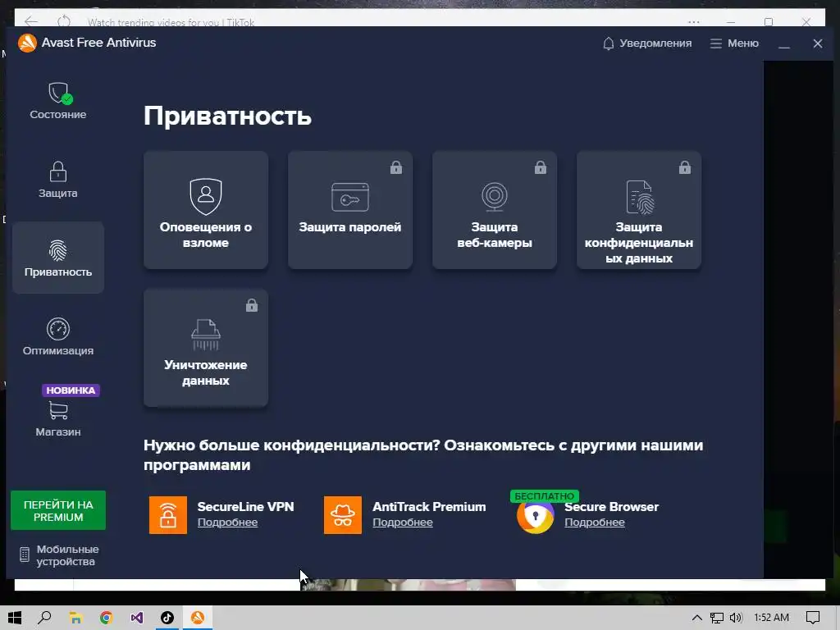The height and width of the screenshot is (630, 840).
Task: Open the Оптимизация gauge section
Action: 58,336
